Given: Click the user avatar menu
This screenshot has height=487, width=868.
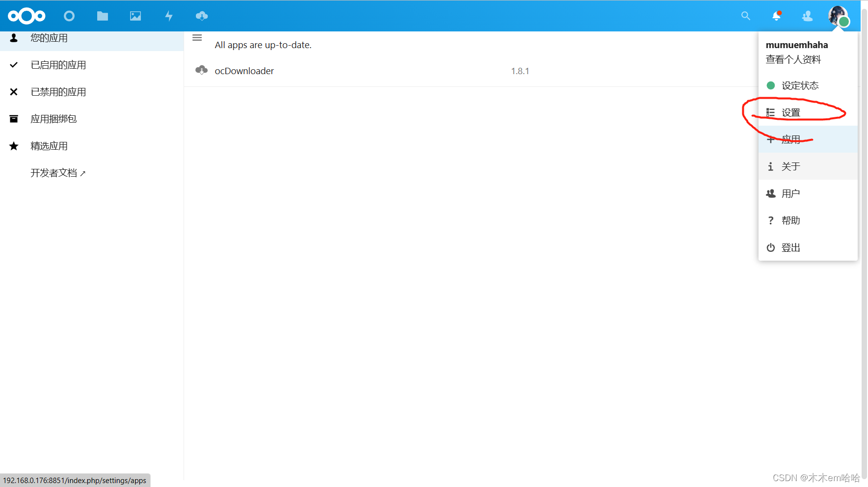Looking at the screenshot, I should (x=838, y=16).
